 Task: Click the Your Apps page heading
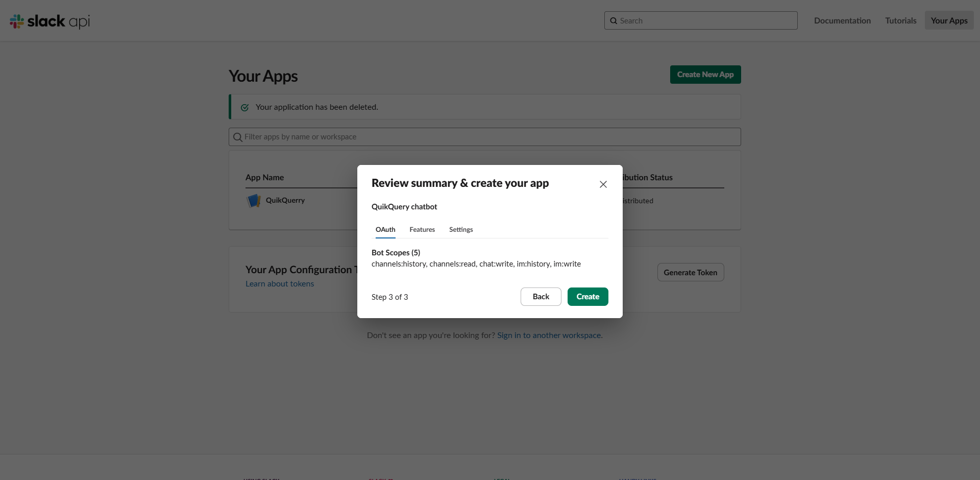tap(263, 76)
